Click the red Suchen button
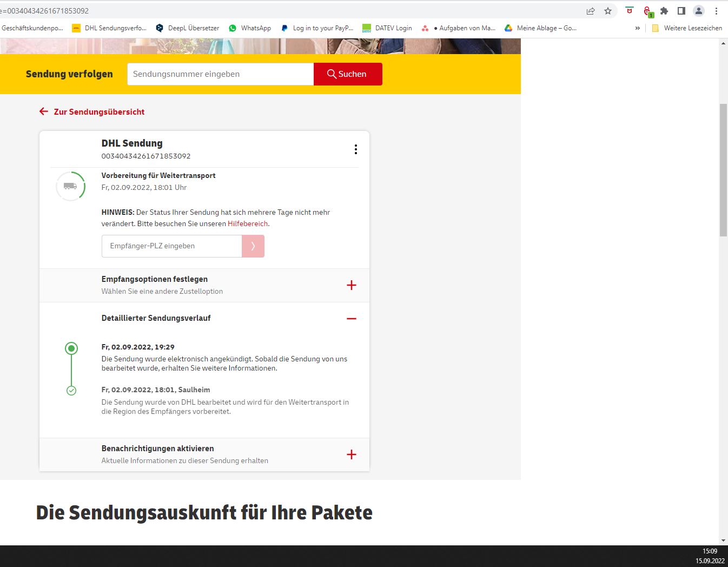The width and height of the screenshot is (728, 567). (348, 74)
